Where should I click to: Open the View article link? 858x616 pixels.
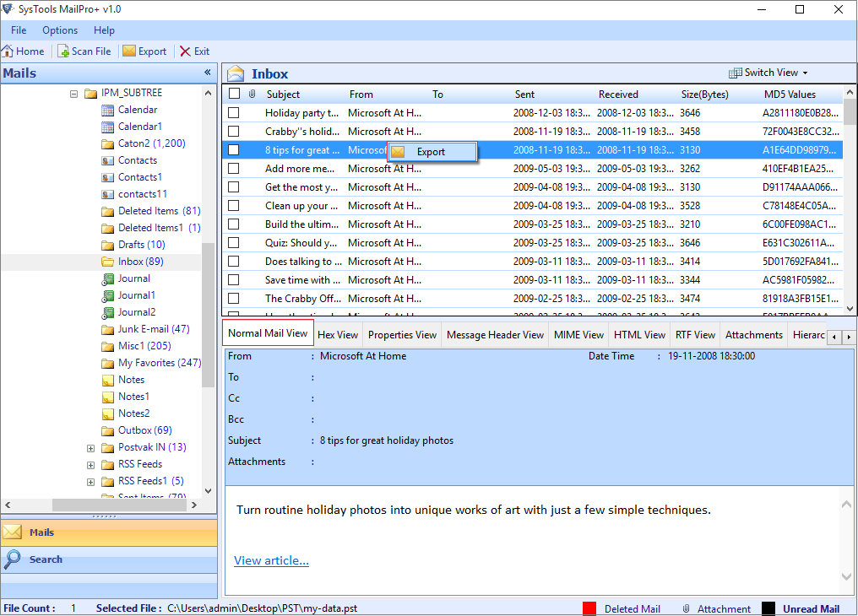pos(271,560)
